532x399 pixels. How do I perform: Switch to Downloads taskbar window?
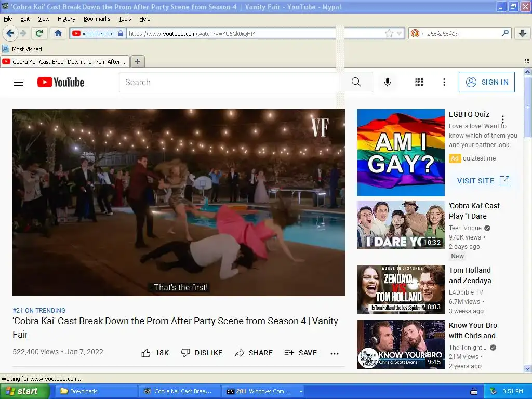[96, 391]
